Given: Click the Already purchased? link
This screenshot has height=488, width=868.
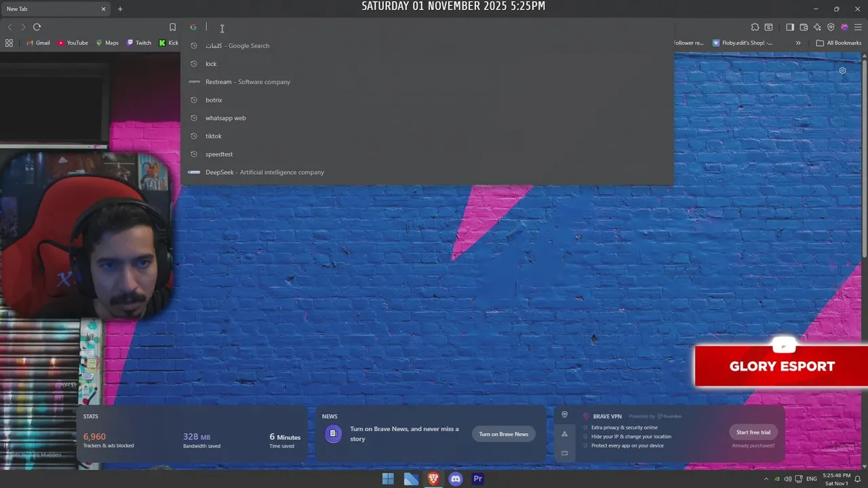Looking at the screenshot, I should (x=753, y=446).
